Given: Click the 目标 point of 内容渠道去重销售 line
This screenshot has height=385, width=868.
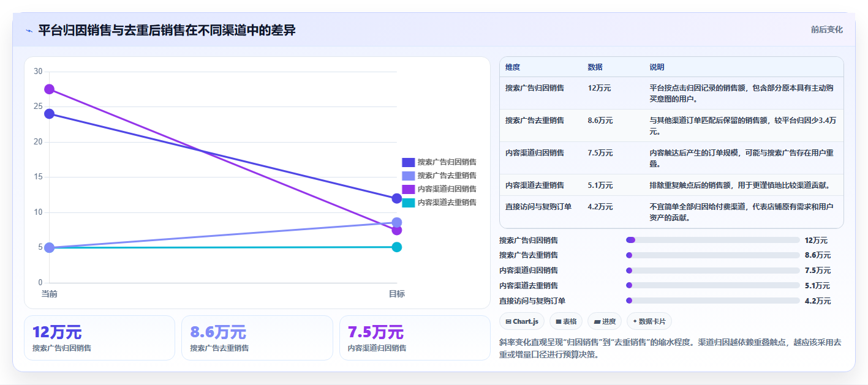Looking at the screenshot, I should [x=396, y=247].
